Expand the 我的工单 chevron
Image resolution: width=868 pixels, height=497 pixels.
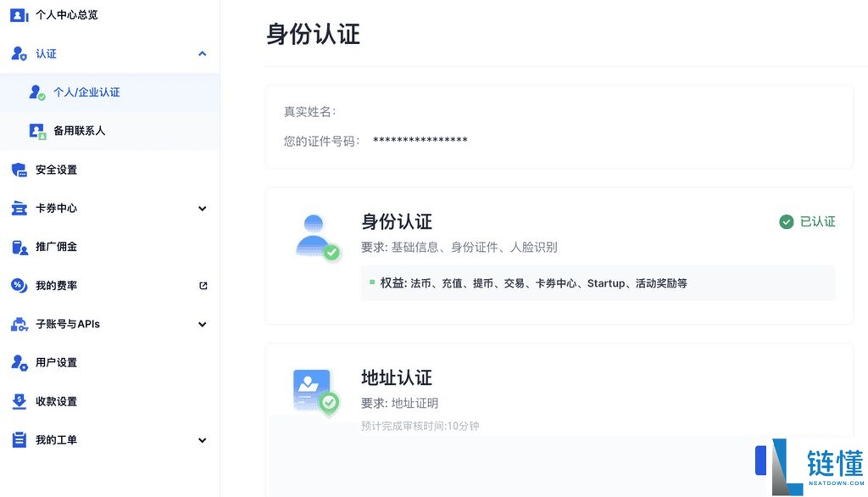[202, 440]
